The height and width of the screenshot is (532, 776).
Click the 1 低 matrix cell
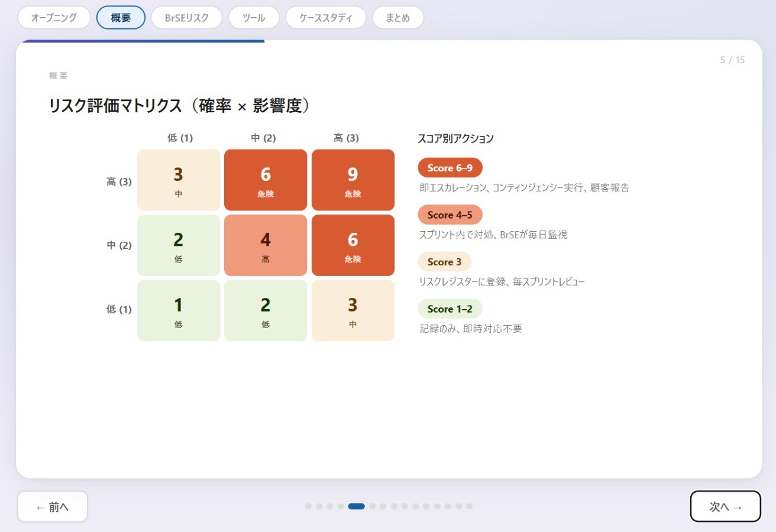coord(178,310)
